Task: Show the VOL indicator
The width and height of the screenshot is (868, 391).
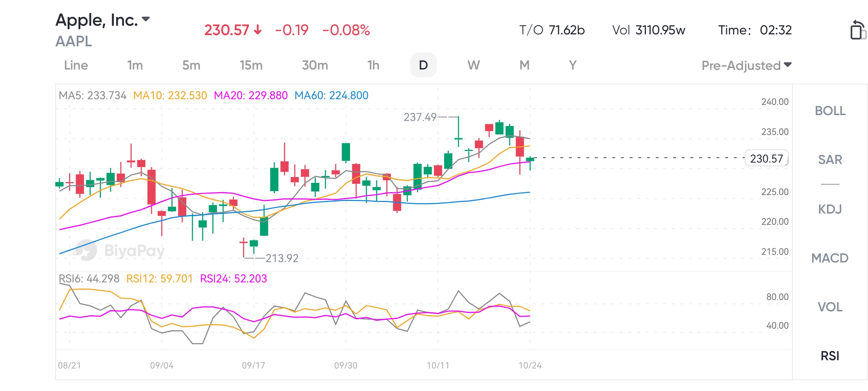Action: [x=830, y=307]
